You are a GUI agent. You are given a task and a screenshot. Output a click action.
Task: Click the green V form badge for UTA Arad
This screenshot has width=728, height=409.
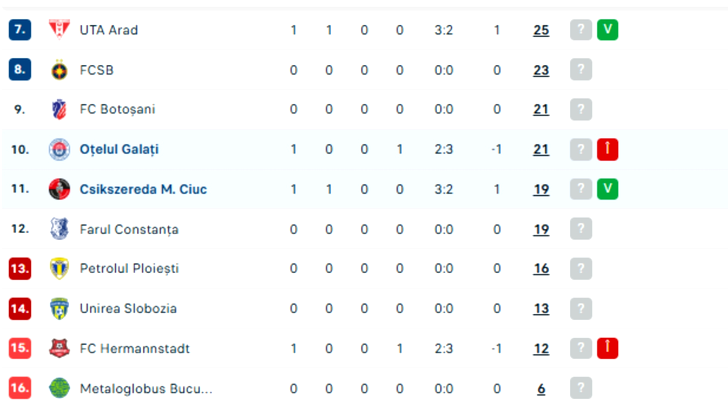(607, 30)
